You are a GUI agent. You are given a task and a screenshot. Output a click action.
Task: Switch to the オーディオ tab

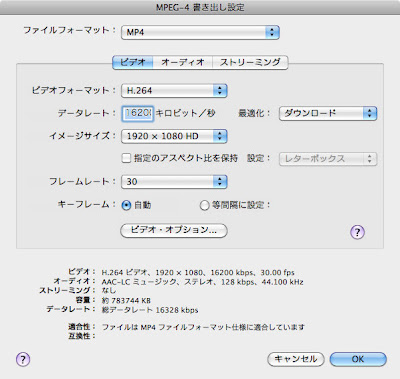183,62
